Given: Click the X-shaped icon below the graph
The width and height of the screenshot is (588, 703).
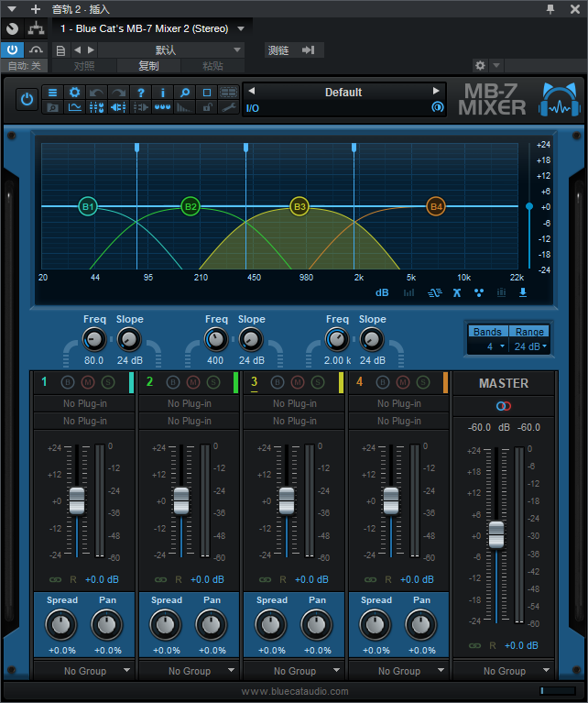Looking at the screenshot, I should 457,292.
